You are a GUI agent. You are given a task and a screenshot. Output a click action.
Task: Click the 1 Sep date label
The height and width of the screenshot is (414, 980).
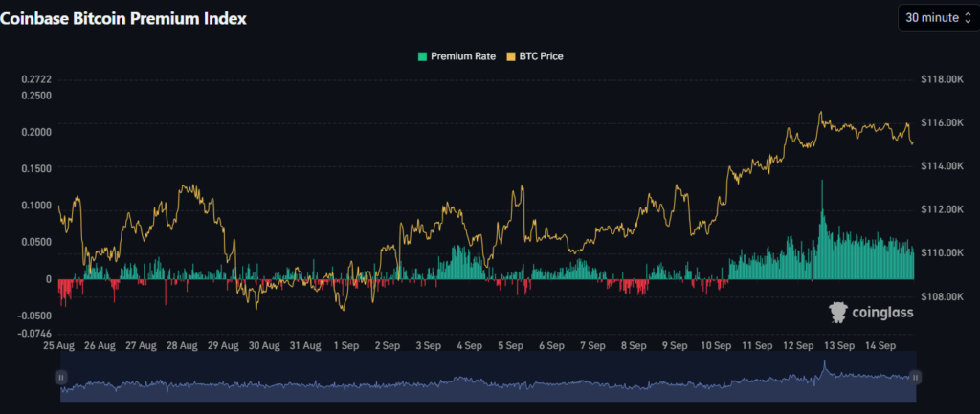345,345
